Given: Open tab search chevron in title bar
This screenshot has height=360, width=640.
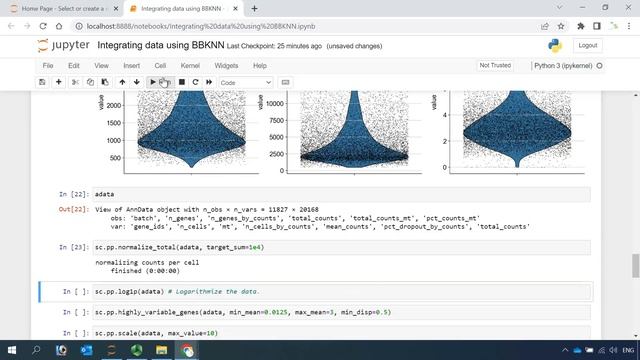Looking at the screenshot, I should click(x=560, y=7).
